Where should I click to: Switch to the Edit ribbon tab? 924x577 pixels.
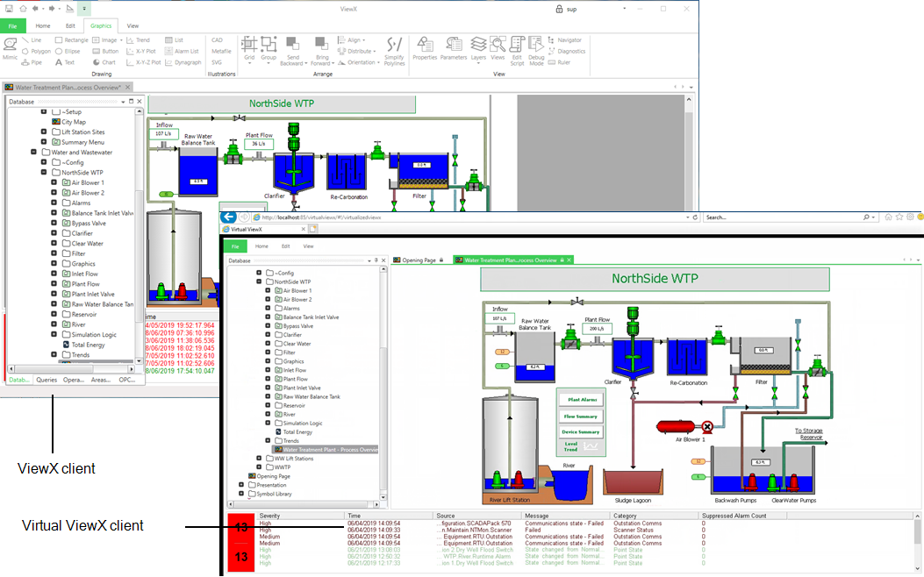click(x=70, y=26)
